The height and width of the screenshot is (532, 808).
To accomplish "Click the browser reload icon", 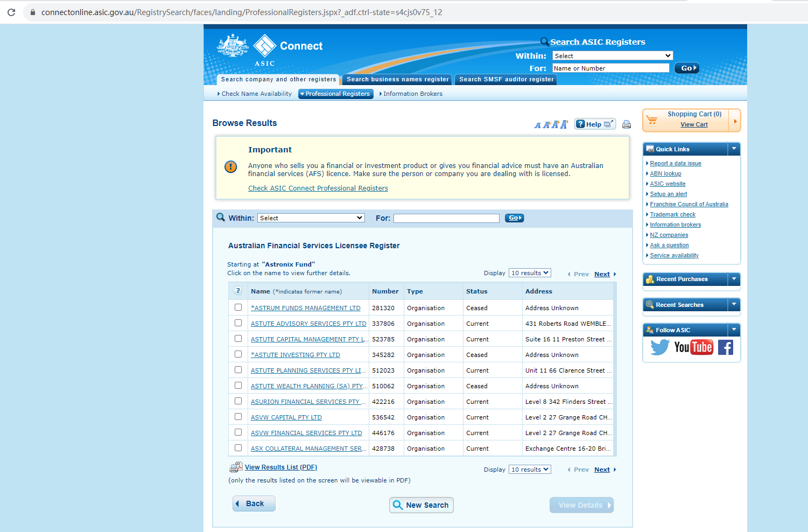I will click(x=11, y=12).
